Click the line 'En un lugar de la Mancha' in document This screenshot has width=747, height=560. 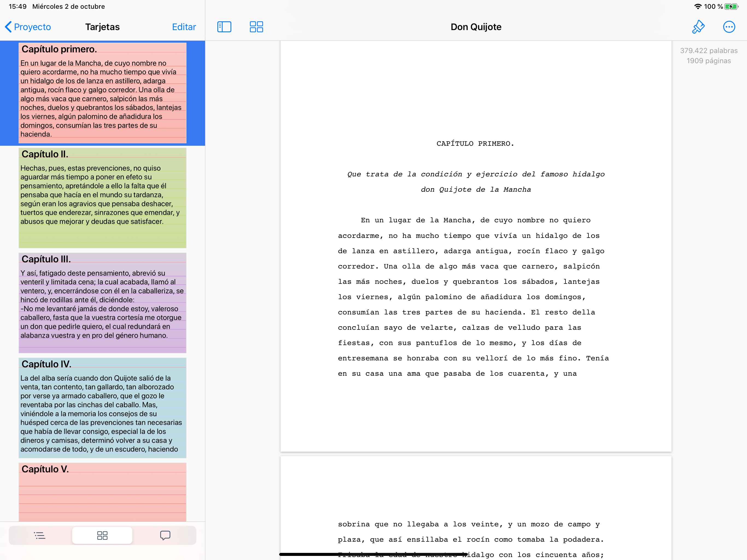(x=475, y=221)
